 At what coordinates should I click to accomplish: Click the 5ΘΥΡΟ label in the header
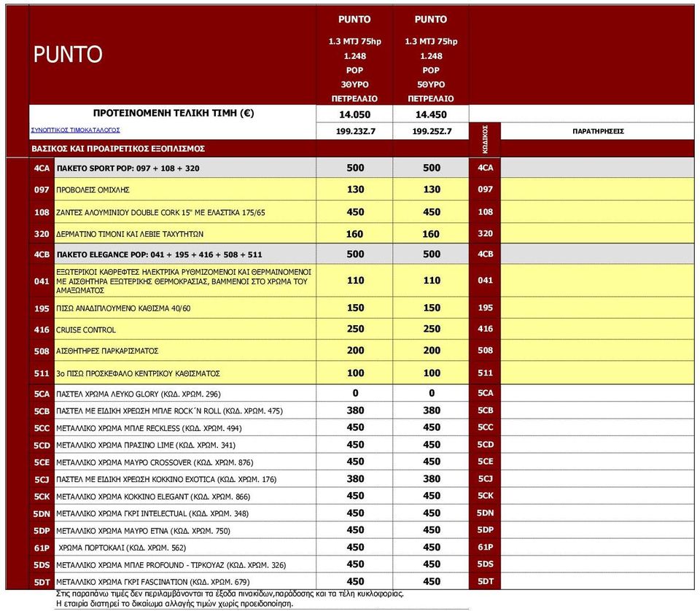click(x=431, y=85)
